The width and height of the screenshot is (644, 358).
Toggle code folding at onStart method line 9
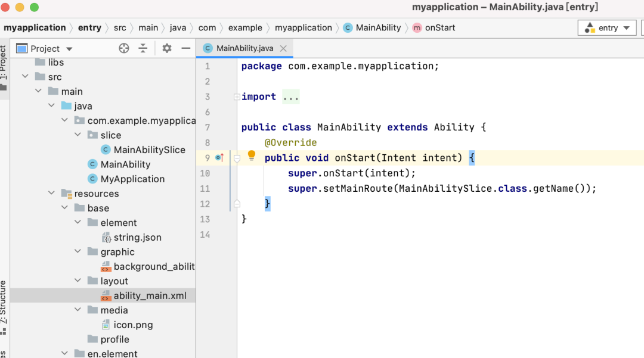[237, 158]
